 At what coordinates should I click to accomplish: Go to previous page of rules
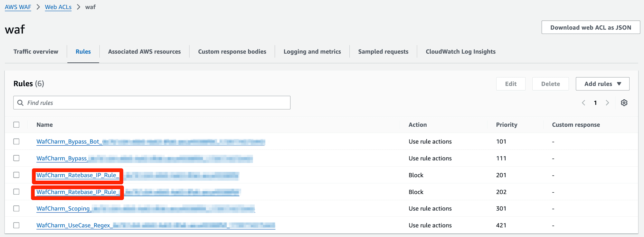pos(583,103)
